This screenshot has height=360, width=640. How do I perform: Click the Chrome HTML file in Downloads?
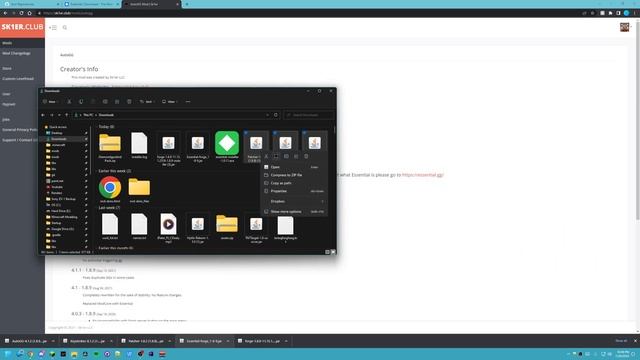pos(110,187)
